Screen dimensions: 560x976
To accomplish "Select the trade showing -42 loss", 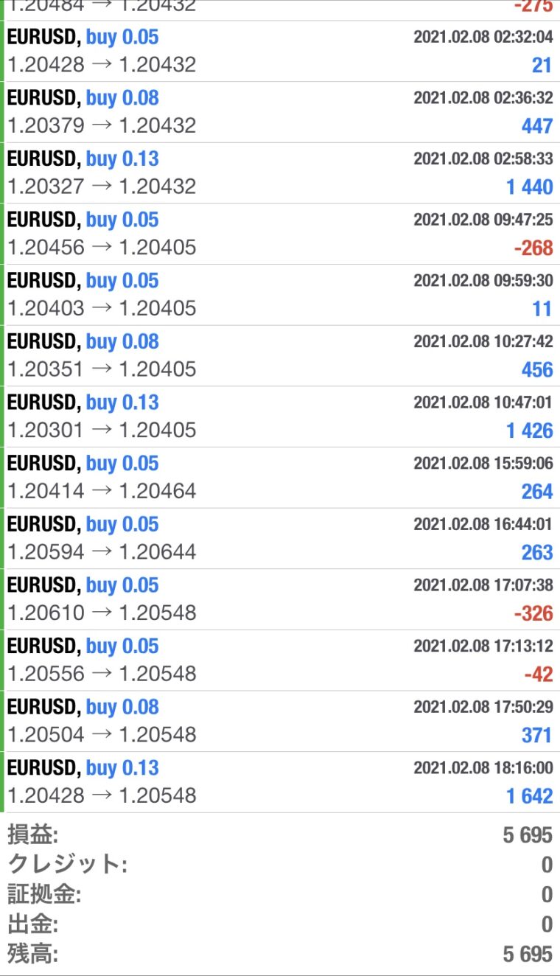I will coord(280,660).
